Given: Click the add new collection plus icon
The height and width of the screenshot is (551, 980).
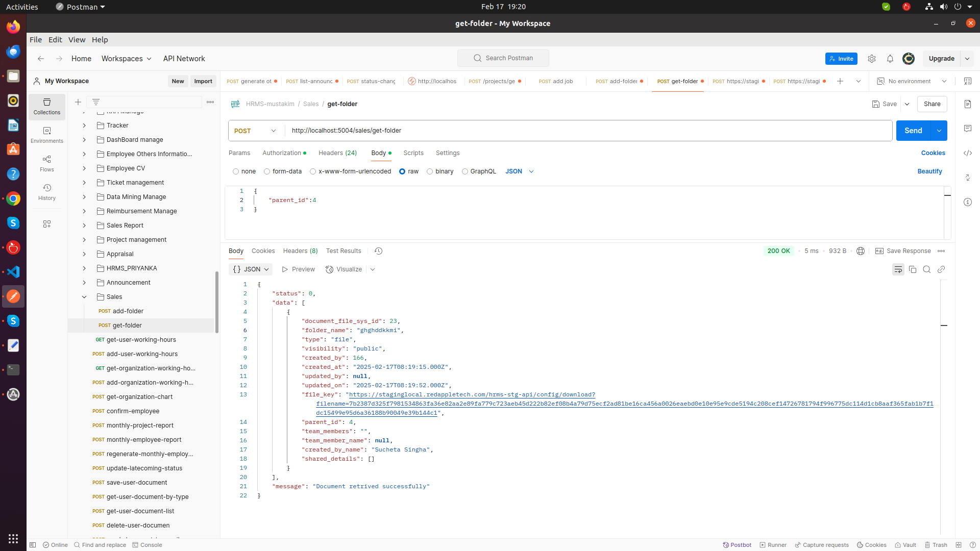Looking at the screenshot, I should pos(78,102).
